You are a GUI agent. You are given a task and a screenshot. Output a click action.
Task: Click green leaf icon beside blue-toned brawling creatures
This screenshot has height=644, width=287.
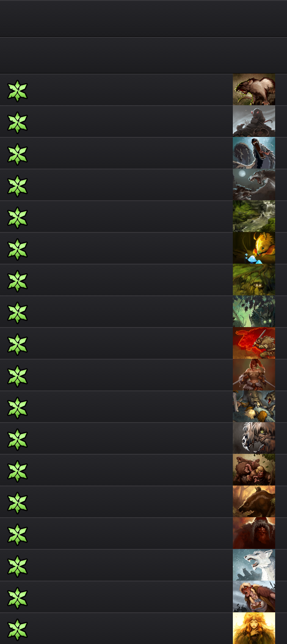(x=17, y=408)
